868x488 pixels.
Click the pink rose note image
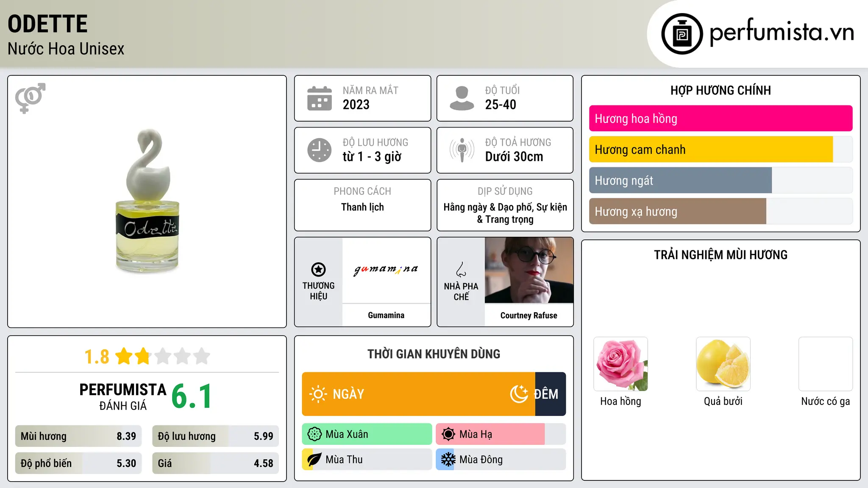621,364
